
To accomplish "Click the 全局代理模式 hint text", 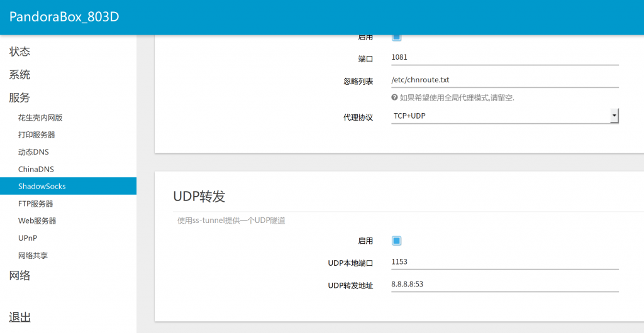I will point(457,97).
